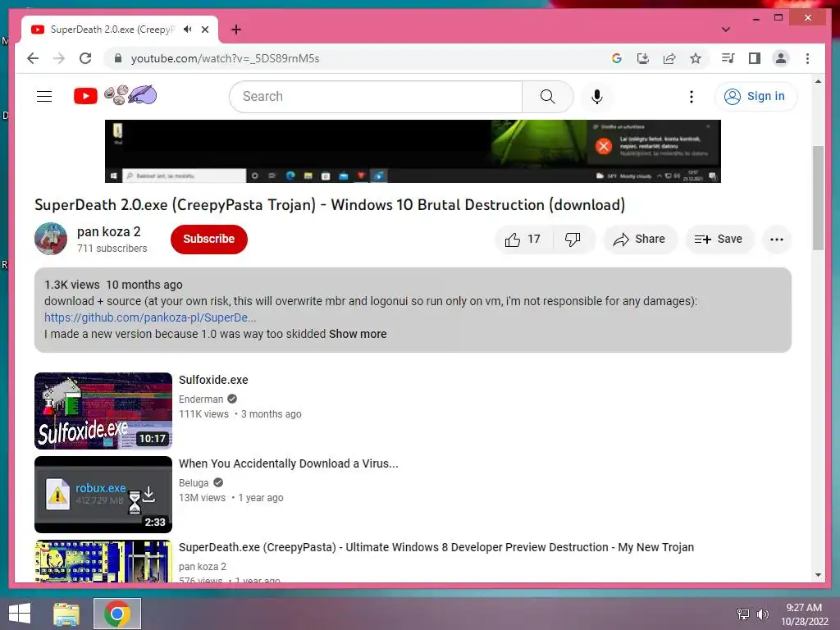This screenshot has height=630, width=840.
Task: Open the Windows Start menu
Action: tap(20, 614)
